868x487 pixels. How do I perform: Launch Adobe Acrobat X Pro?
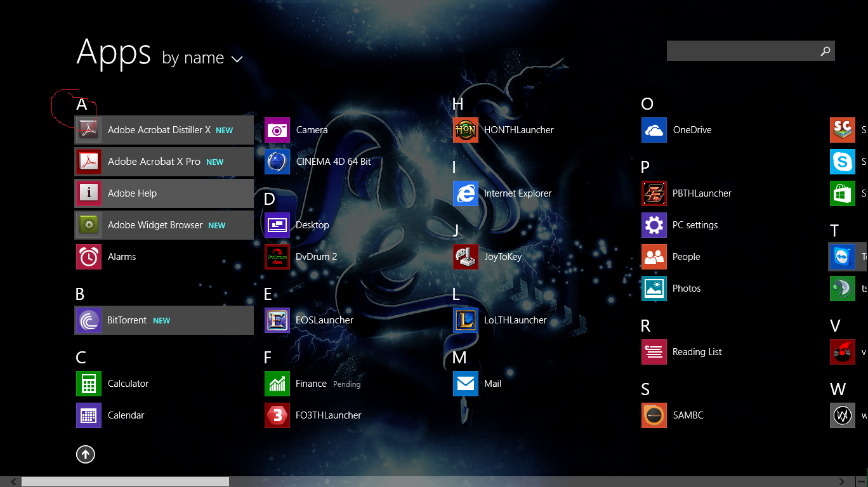pyautogui.click(x=164, y=162)
